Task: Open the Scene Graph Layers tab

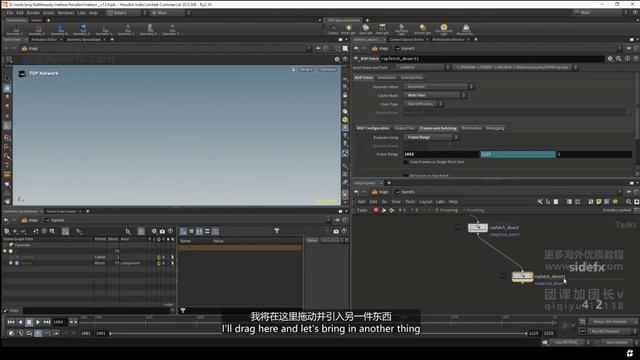Action: (x=61, y=211)
